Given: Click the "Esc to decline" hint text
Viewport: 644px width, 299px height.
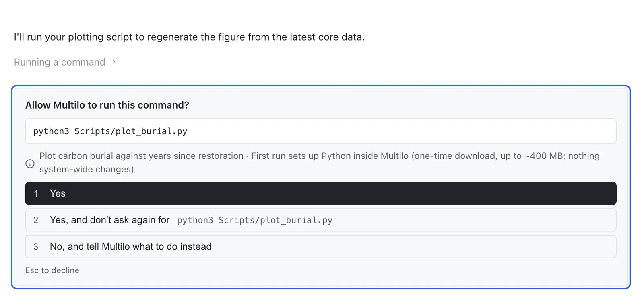Looking at the screenshot, I should pos(52,270).
